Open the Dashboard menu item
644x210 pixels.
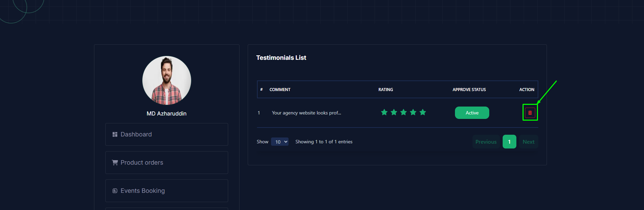[167, 134]
